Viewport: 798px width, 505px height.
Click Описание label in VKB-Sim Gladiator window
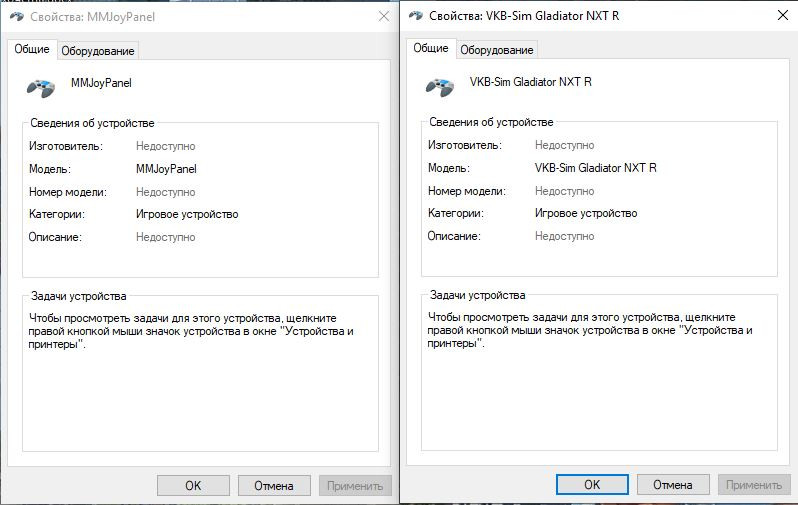(454, 236)
